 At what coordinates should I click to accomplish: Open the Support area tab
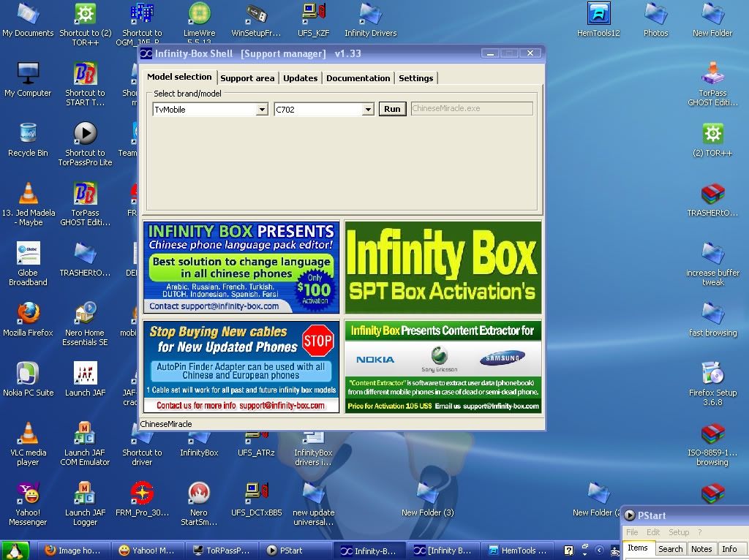click(247, 78)
